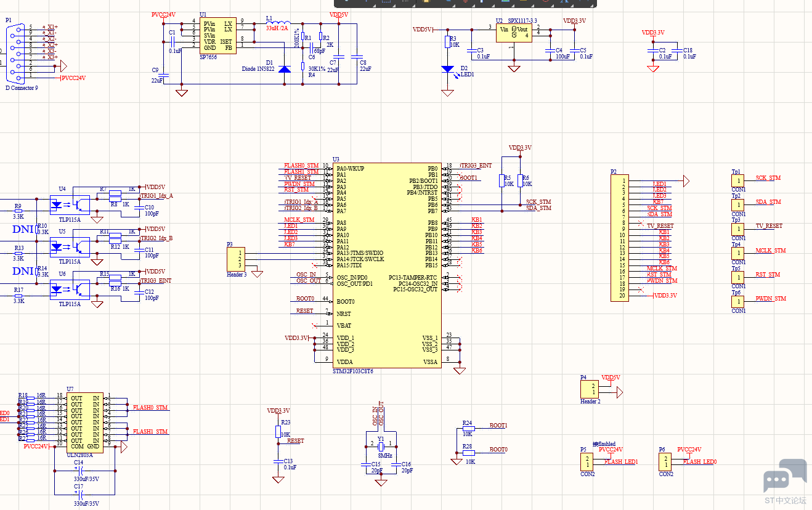This screenshot has height=510, width=812.
Task: Click the SCK_STM net label beside Tp1
Action: (768, 178)
